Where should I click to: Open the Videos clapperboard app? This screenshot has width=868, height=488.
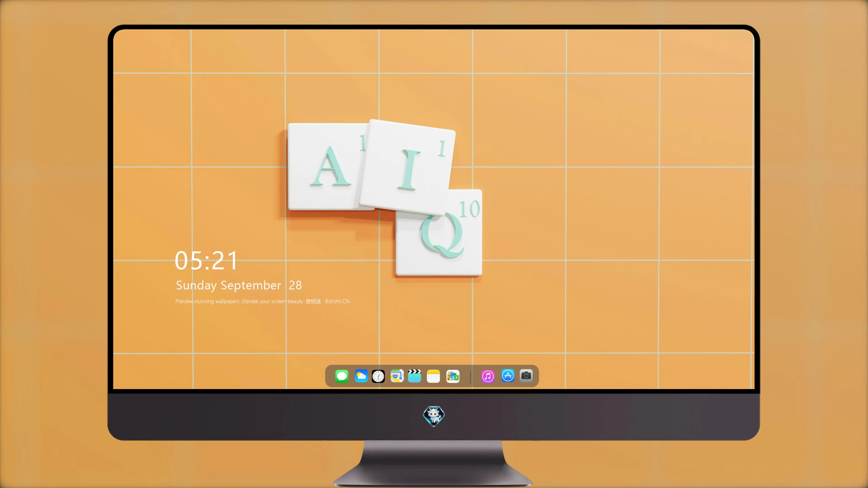(415, 376)
